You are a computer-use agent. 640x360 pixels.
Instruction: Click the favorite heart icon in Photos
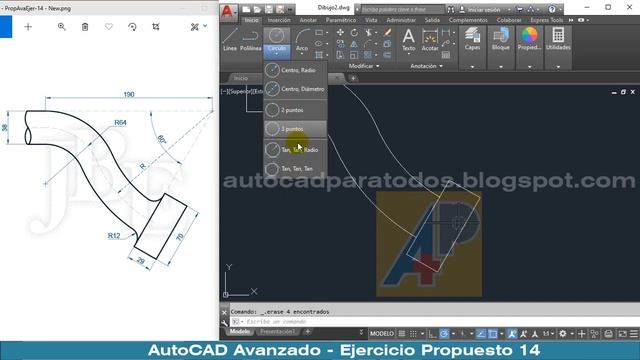point(109,27)
